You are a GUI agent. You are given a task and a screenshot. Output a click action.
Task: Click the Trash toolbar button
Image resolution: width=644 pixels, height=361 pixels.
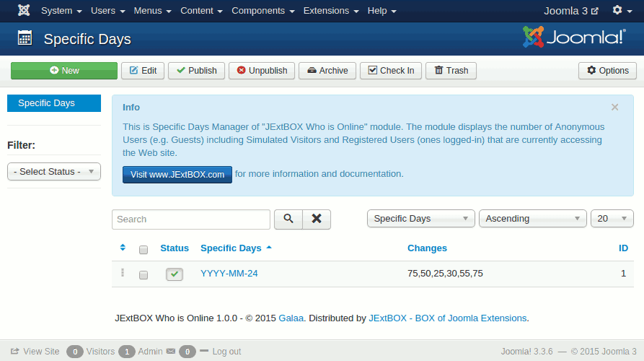451,71
